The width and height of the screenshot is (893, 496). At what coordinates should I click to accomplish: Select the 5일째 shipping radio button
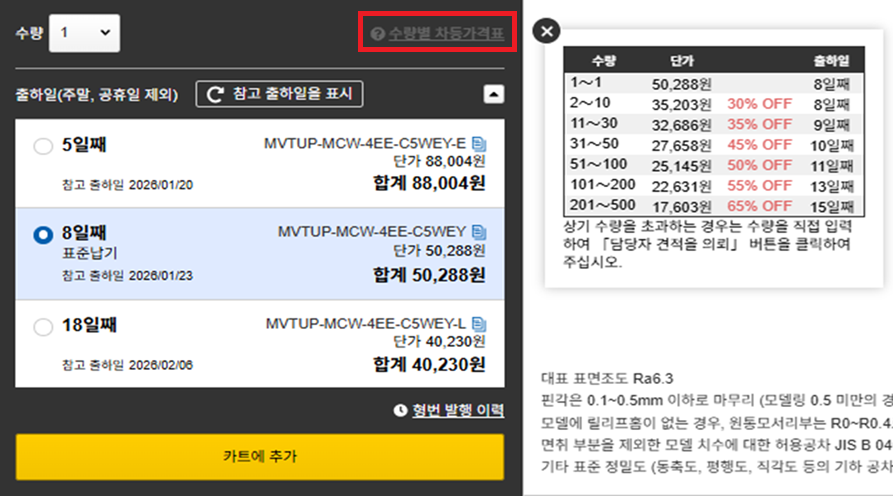(x=43, y=147)
